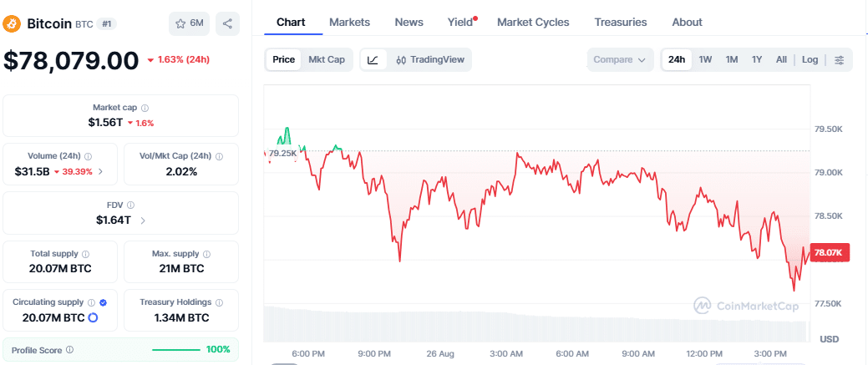Open the Market Cycles tab
Screen dimensions: 868x365
pyautogui.click(x=533, y=23)
